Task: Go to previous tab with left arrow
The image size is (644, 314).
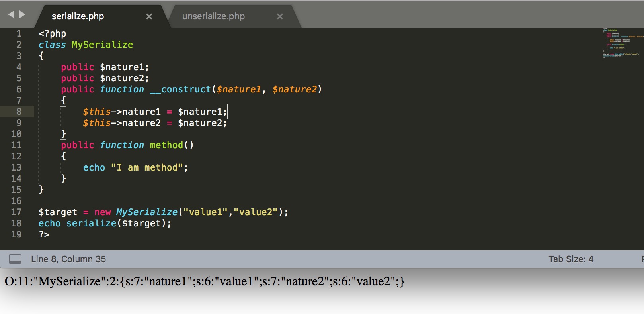Action: click(x=11, y=15)
